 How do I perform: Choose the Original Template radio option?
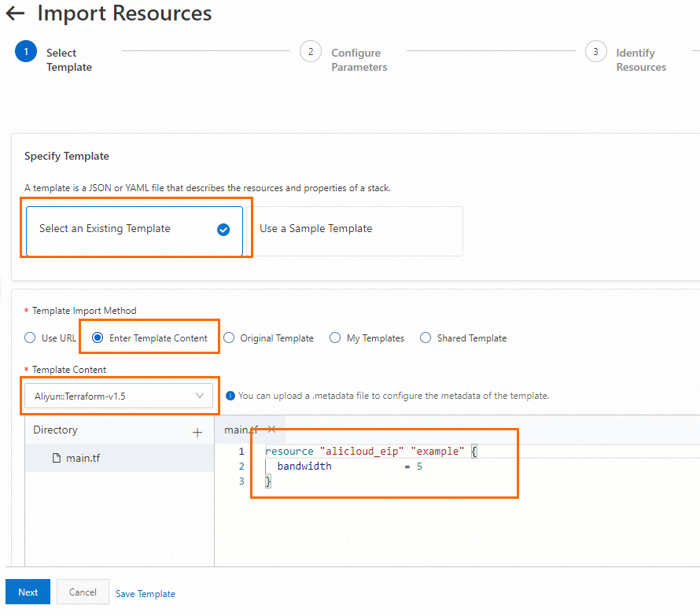pos(229,338)
